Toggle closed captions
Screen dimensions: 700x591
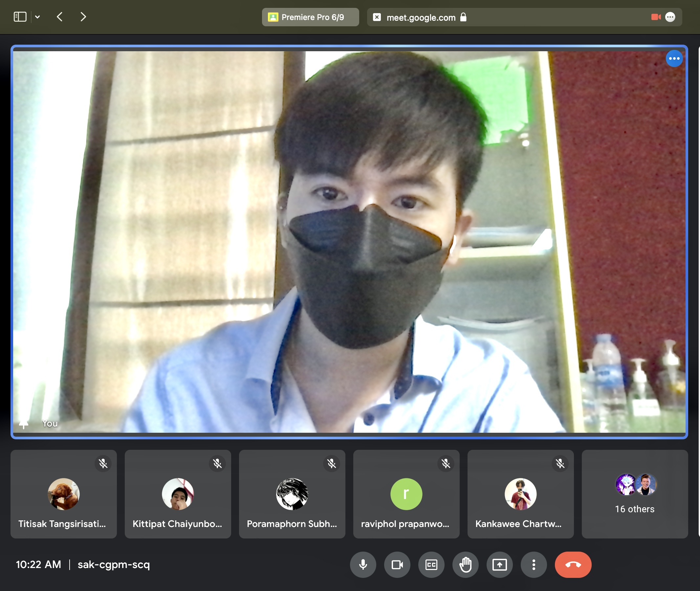coord(431,564)
